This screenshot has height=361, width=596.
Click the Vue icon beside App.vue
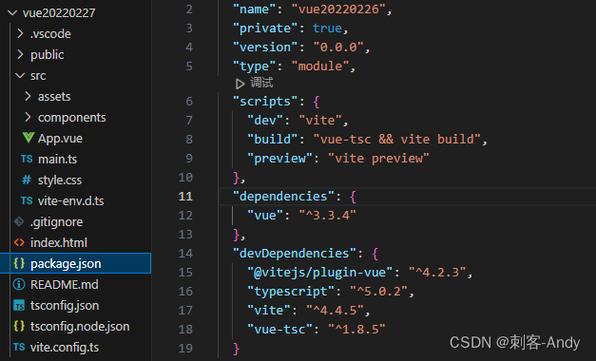pos(28,138)
